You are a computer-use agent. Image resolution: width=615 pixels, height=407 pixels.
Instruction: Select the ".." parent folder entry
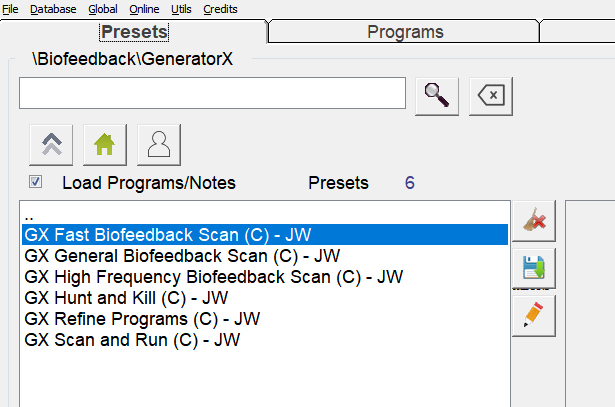click(30, 216)
